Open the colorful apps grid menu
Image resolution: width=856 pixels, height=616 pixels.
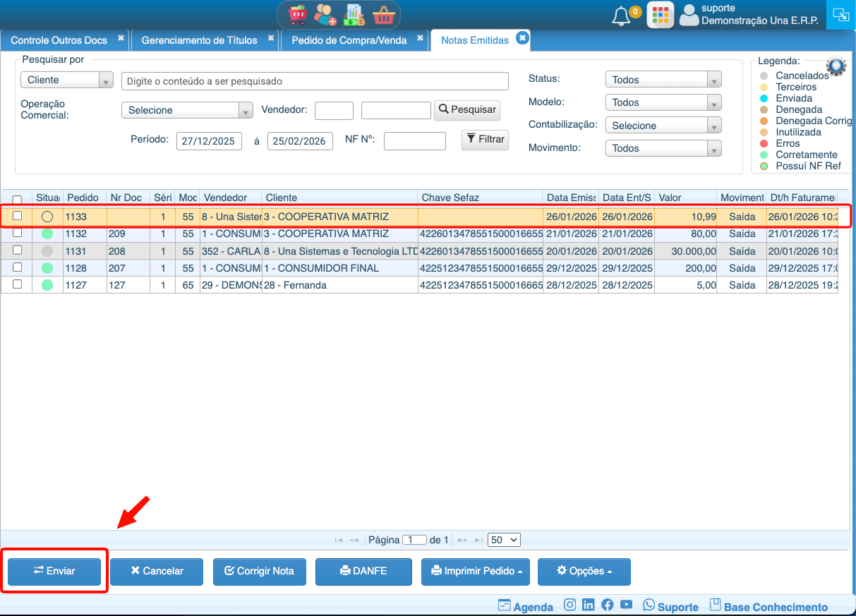(660, 15)
